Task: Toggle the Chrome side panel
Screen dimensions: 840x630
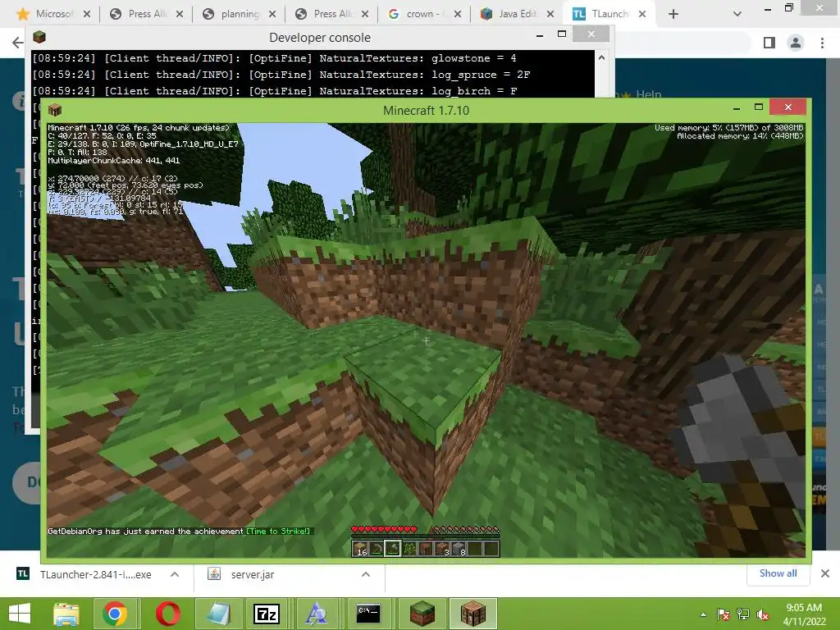Action: tap(769, 43)
